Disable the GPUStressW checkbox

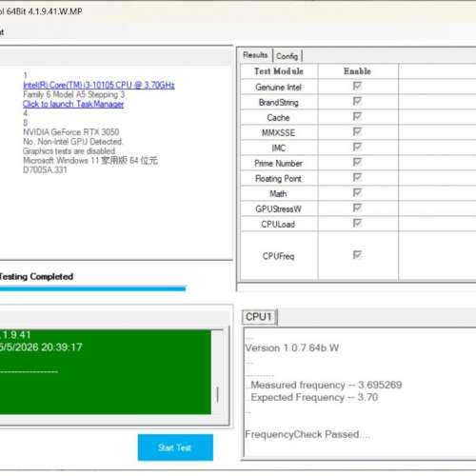357,208
